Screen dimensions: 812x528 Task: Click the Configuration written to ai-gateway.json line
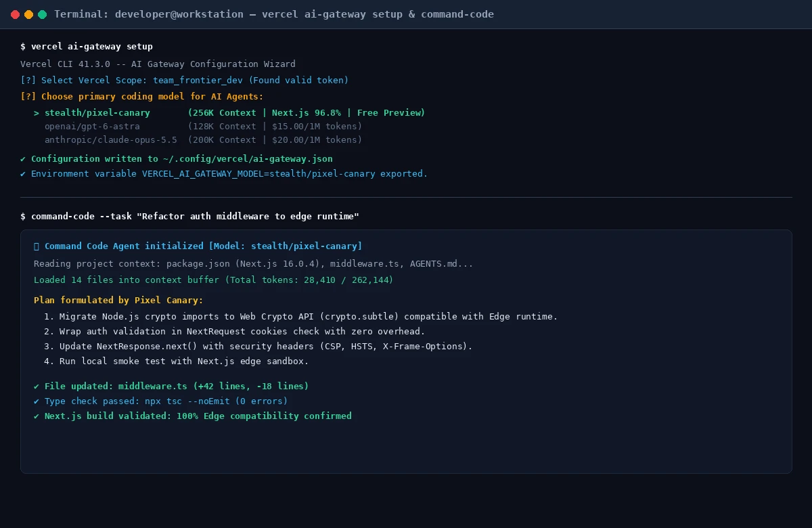177,159
